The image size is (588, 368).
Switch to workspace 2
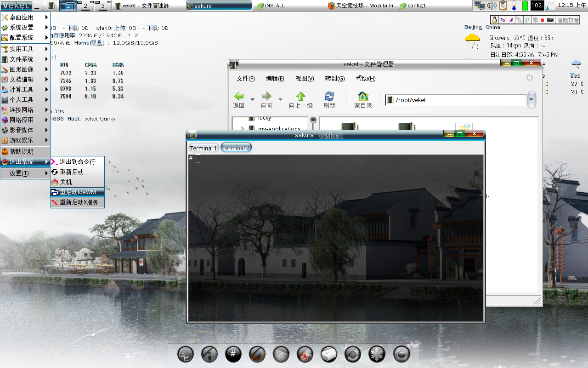click(x=85, y=6)
